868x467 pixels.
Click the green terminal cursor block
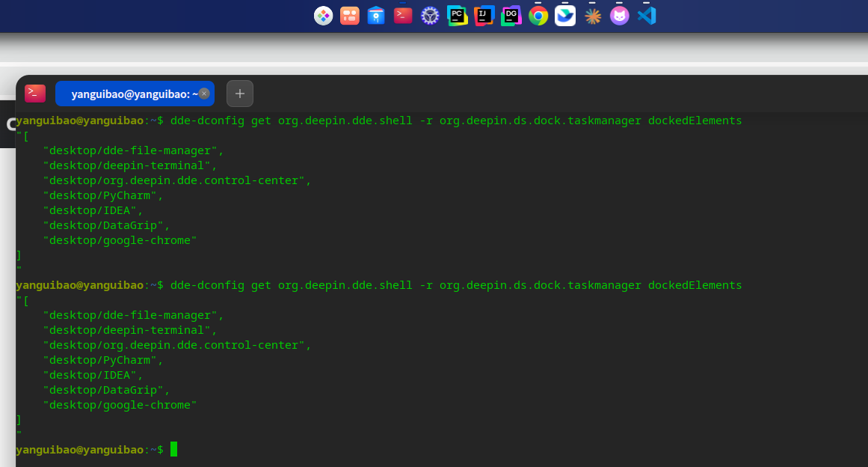[173, 449]
